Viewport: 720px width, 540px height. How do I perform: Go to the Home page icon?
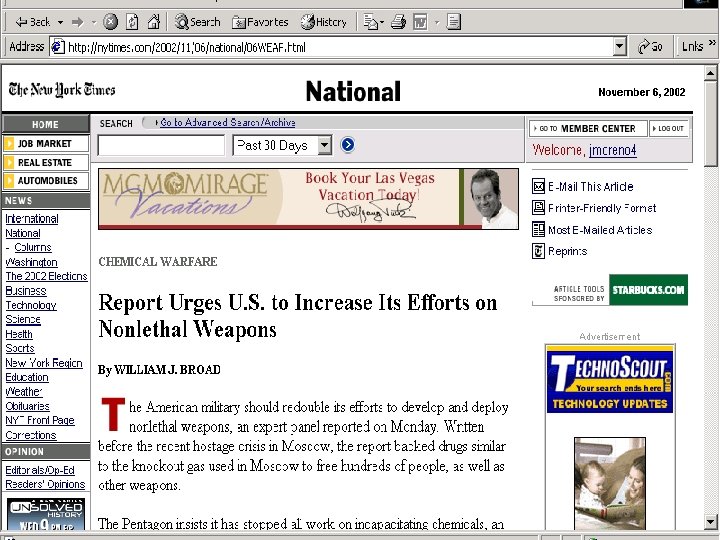[153, 22]
